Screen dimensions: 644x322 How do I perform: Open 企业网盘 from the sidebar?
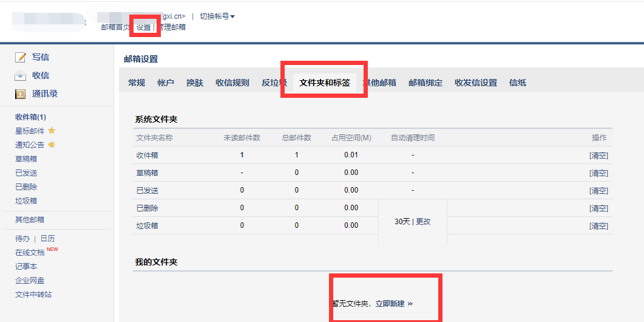(30, 281)
